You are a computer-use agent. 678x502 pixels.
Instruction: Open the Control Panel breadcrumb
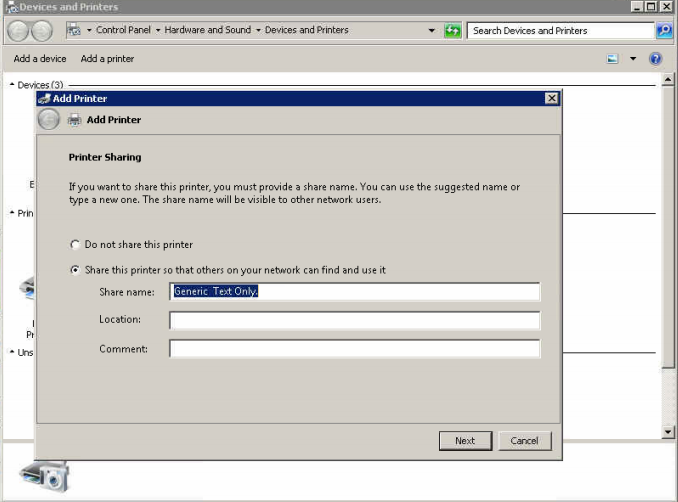123,30
